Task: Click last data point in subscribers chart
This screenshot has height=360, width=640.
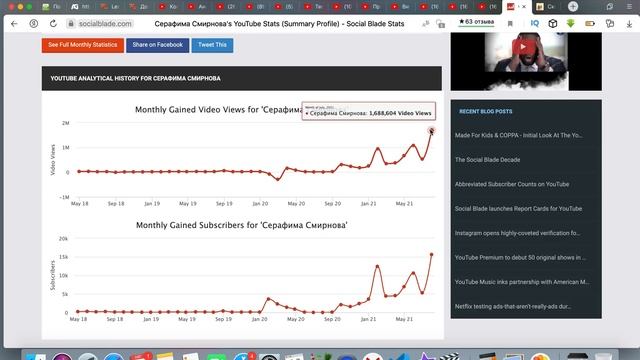Action: (x=431, y=254)
